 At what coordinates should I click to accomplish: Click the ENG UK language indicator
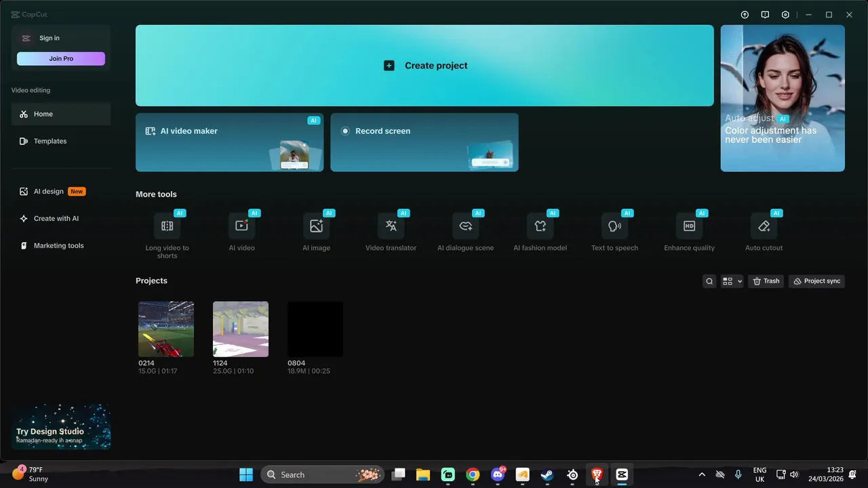759,474
